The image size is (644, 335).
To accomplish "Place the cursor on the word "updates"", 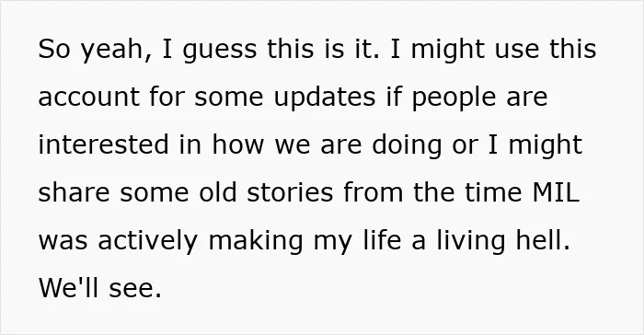I will tap(325, 98).
